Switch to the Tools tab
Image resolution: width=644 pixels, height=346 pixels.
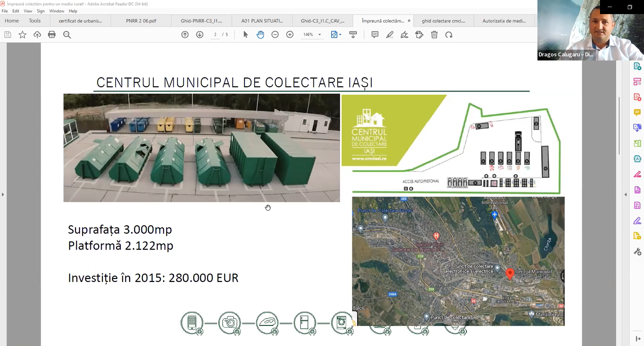pyautogui.click(x=35, y=21)
